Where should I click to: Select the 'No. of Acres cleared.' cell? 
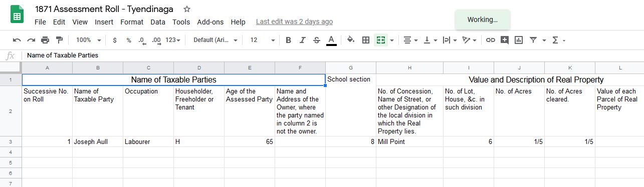point(570,111)
